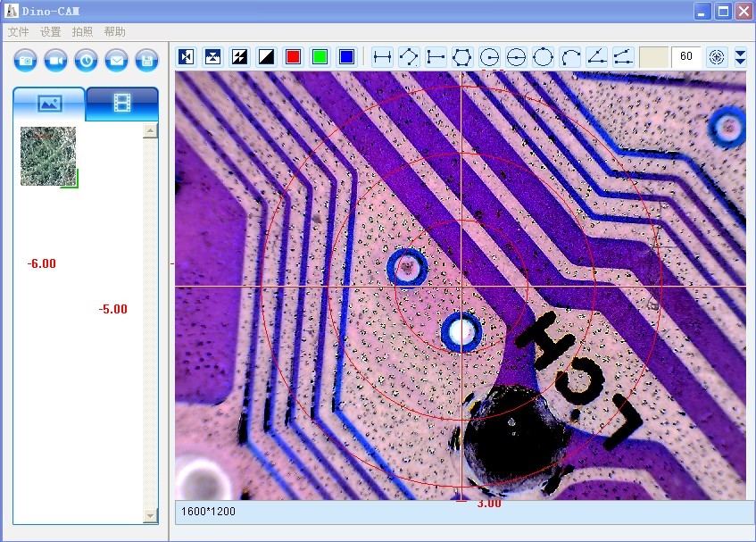Click the magnification field showing 60

[685, 57]
